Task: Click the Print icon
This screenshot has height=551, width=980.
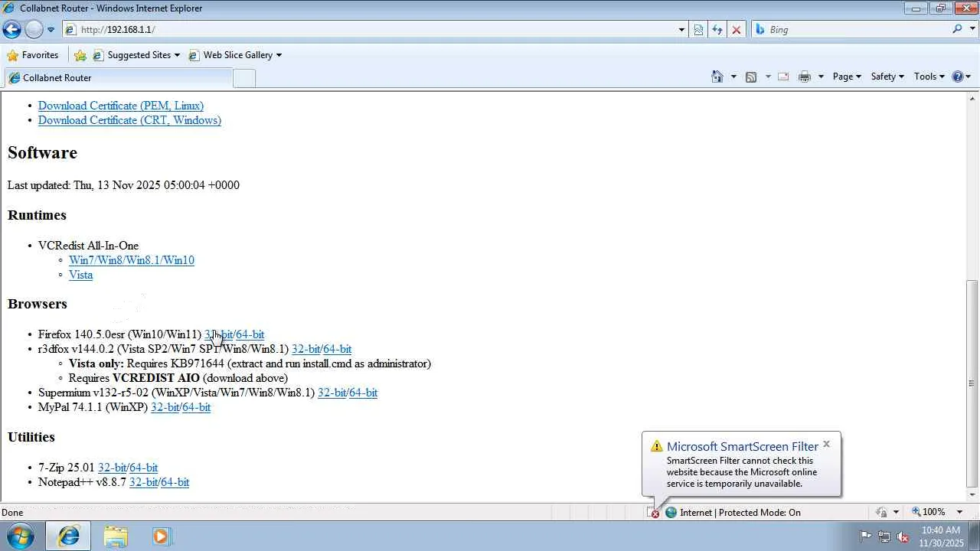Action: [805, 77]
